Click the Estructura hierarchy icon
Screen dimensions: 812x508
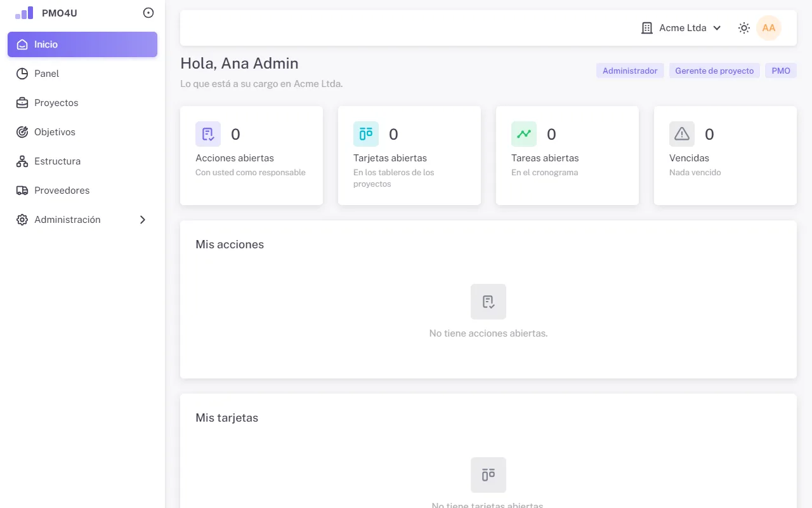22,161
